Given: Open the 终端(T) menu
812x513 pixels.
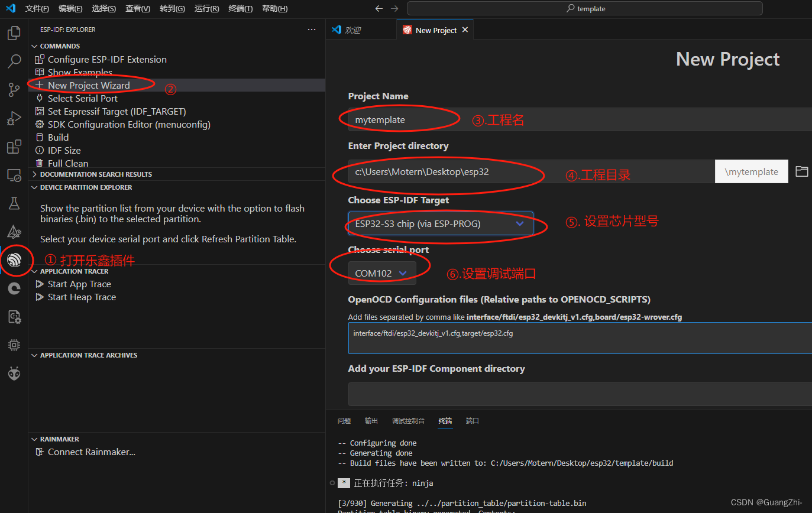Looking at the screenshot, I should (x=240, y=8).
